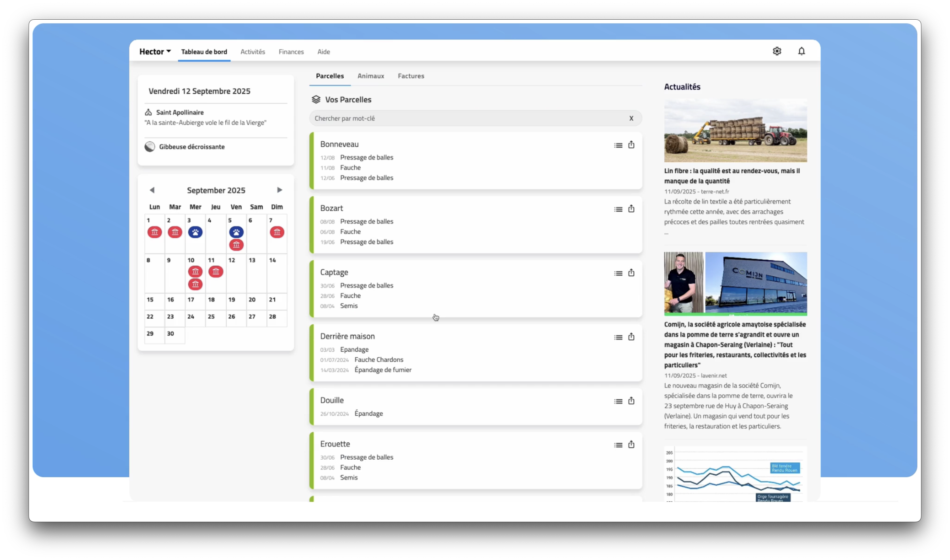950x560 pixels.
Task: Open the Comijn société agricole headline
Action: point(735,345)
